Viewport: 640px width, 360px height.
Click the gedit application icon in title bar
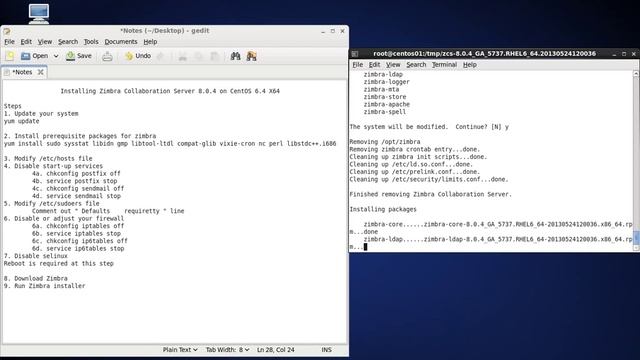tap(7, 31)
